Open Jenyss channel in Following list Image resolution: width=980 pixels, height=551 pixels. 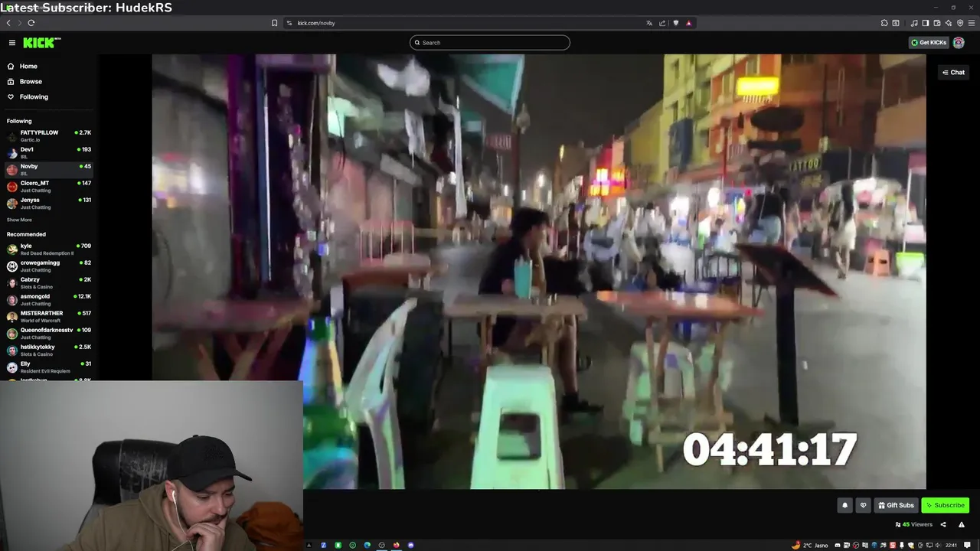[x=49, y=203]
